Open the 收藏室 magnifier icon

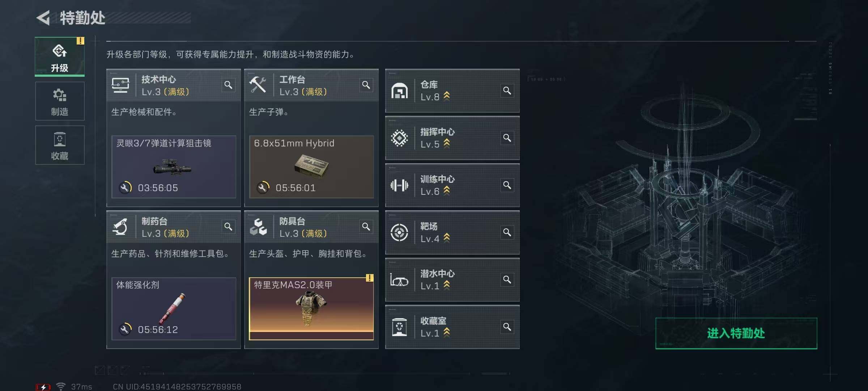click(x=507, y=327)
